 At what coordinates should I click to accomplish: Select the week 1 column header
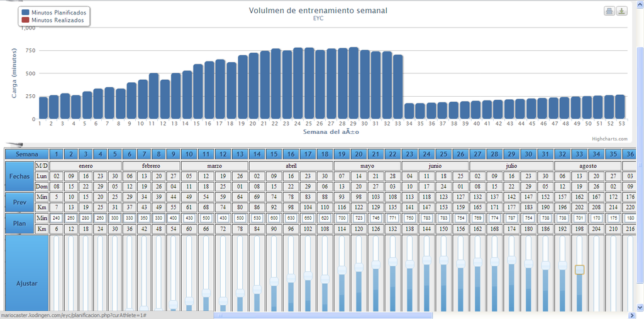point(56,154)
